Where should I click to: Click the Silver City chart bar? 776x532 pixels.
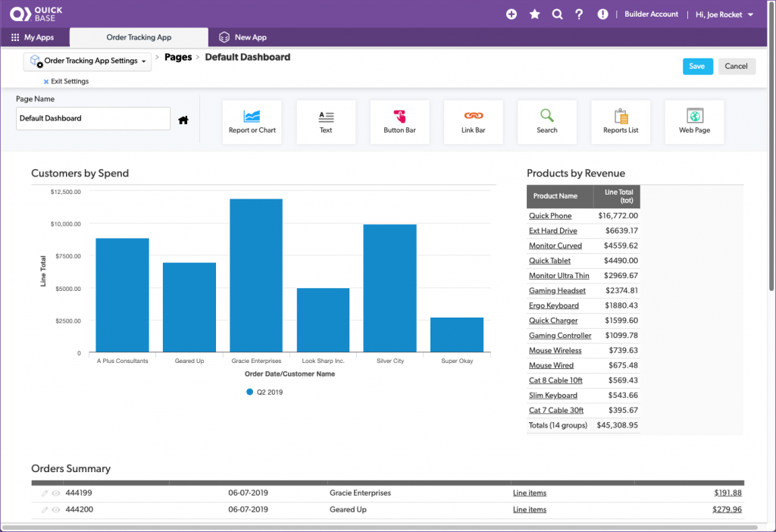[390, 289]
